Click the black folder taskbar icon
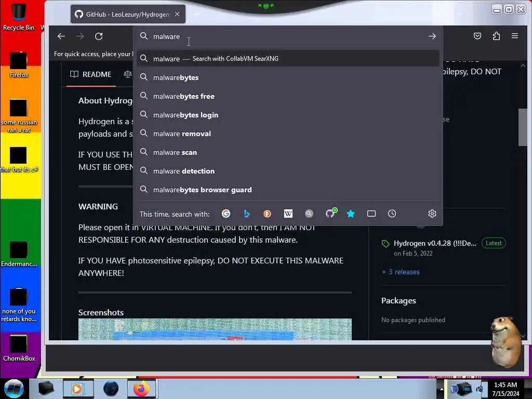Screen dimensions: 532x399 [46, 389]
